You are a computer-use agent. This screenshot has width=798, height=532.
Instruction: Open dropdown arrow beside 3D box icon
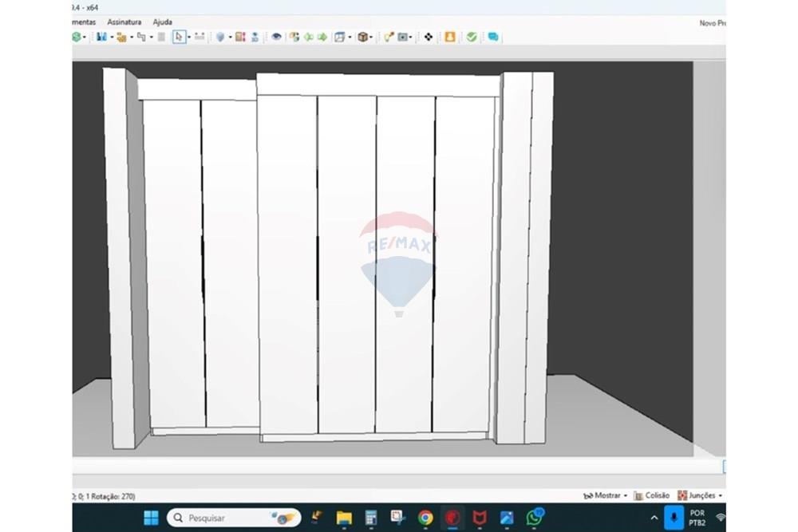pos(371,37)
